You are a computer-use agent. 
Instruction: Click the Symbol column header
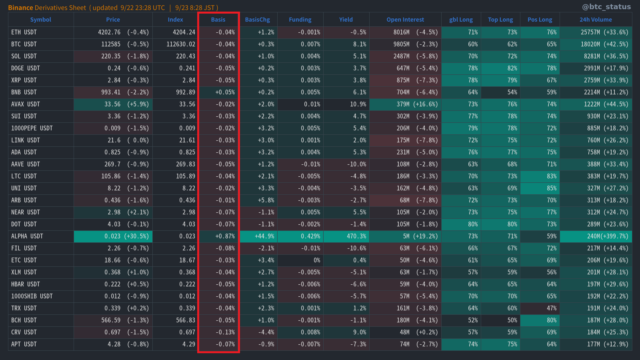pyautogui.click(x=40, y=20)
